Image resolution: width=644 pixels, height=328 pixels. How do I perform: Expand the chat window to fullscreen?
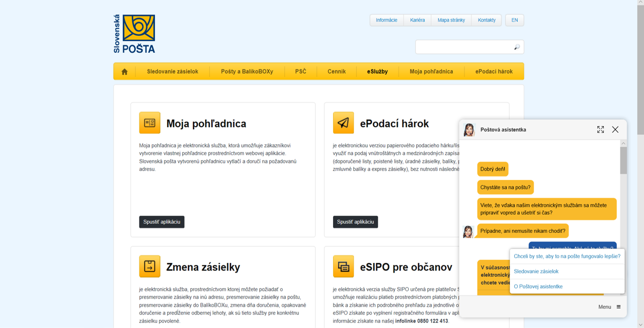(600, 130)
